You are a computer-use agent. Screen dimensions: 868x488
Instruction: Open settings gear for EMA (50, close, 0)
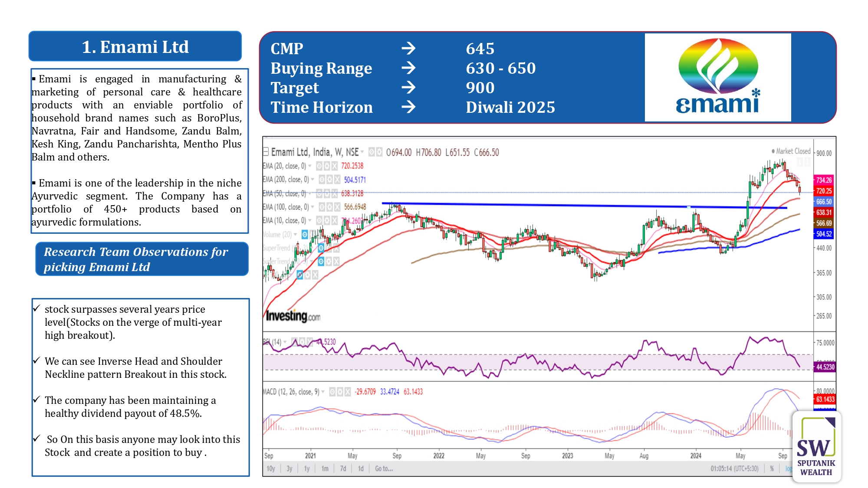pos(326,193)
